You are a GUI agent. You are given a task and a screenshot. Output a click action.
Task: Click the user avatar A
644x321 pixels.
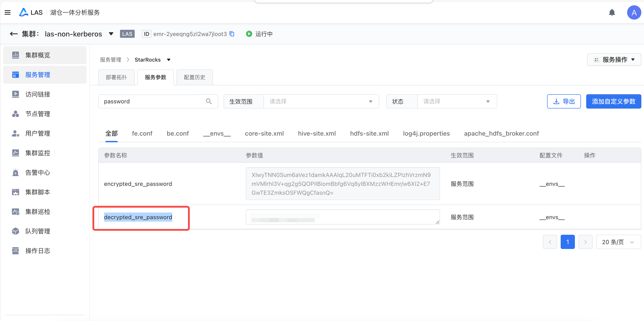(634, 12)
